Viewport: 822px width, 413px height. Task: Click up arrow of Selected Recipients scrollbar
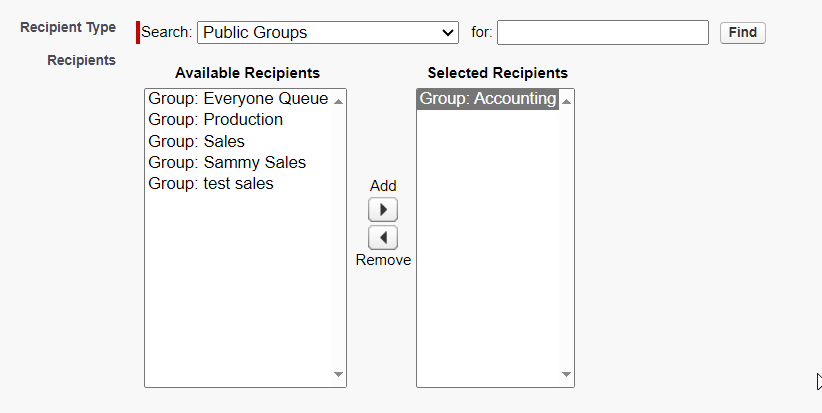(566, 101)
